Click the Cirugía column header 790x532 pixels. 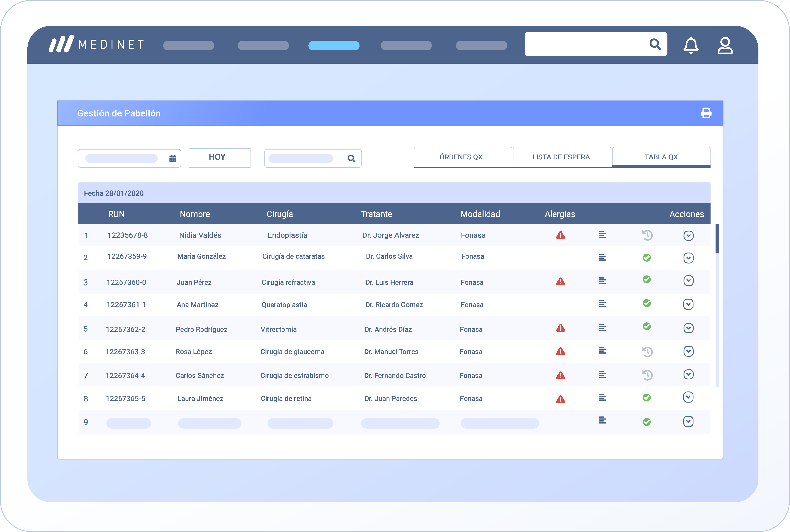[279, 214]
